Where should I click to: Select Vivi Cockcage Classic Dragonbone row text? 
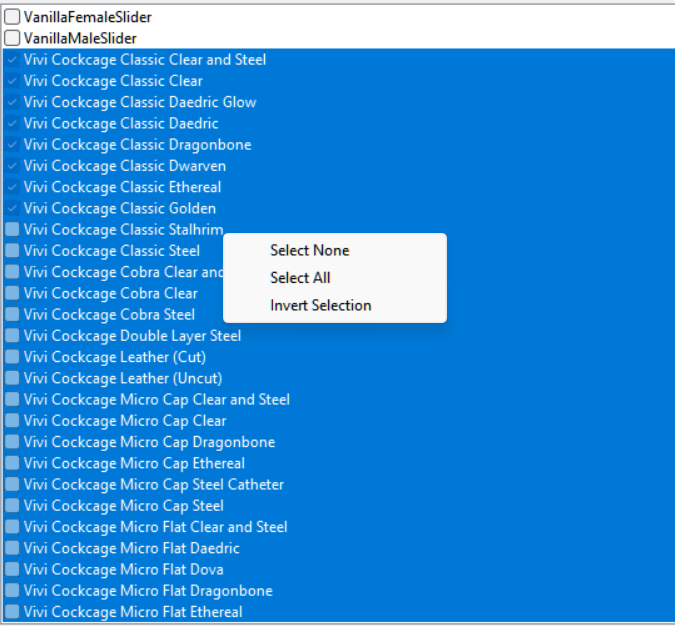[x=137, y=145]
